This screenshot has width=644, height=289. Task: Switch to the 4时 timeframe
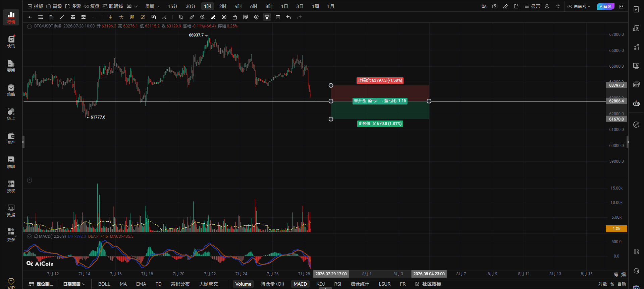coord(238,6)
